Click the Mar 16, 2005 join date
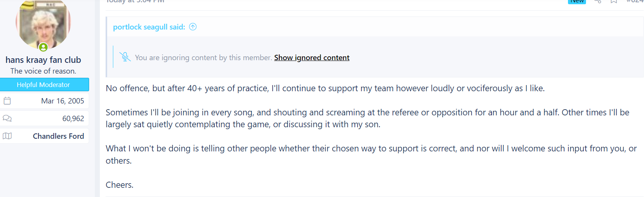 pyautogui.click(x=63, y=101)
